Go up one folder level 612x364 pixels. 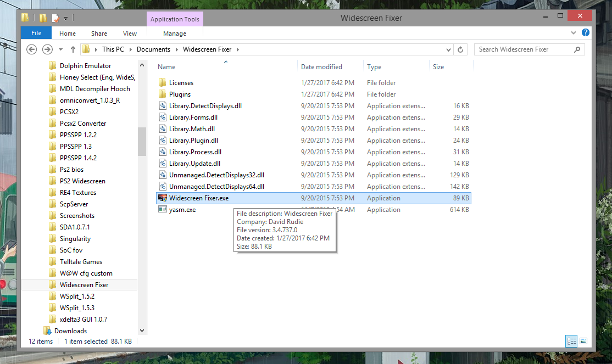point(73,49)
